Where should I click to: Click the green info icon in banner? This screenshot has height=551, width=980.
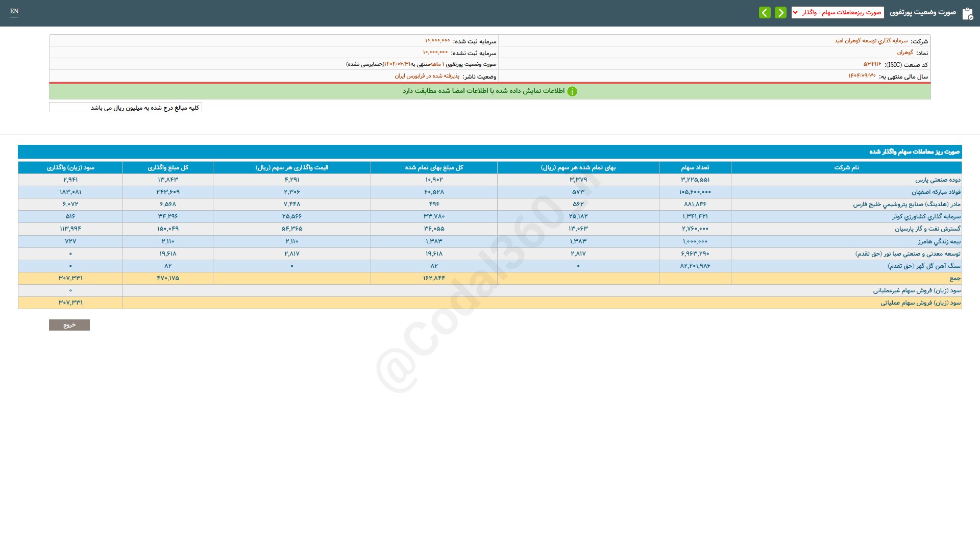(x=572, y=91)
